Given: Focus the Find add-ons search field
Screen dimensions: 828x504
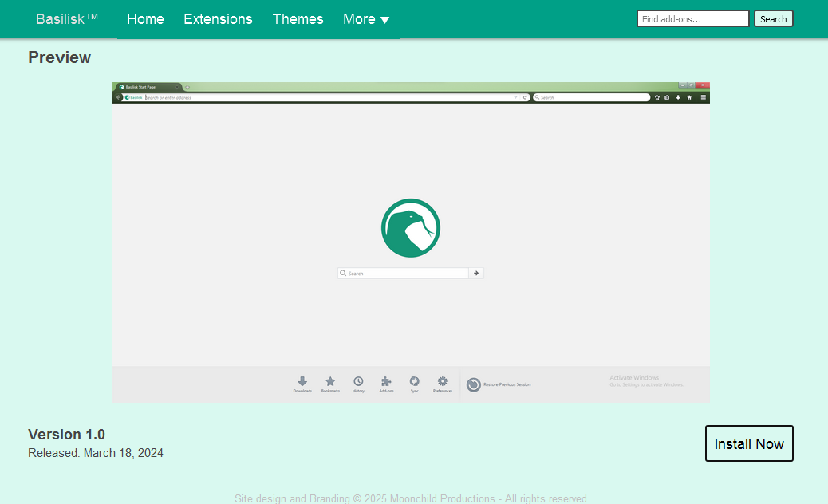Looking at the screenshot, I should [x=693, y=19].
